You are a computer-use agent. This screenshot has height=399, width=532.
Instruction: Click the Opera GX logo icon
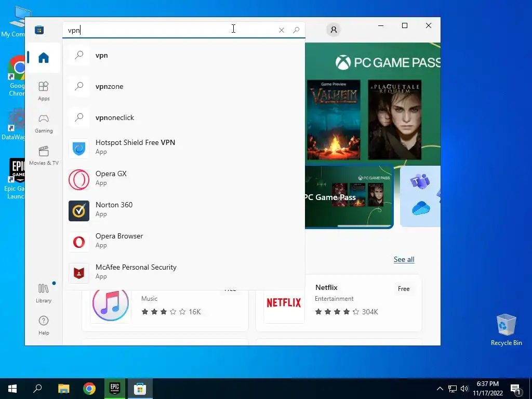(79, 180)
